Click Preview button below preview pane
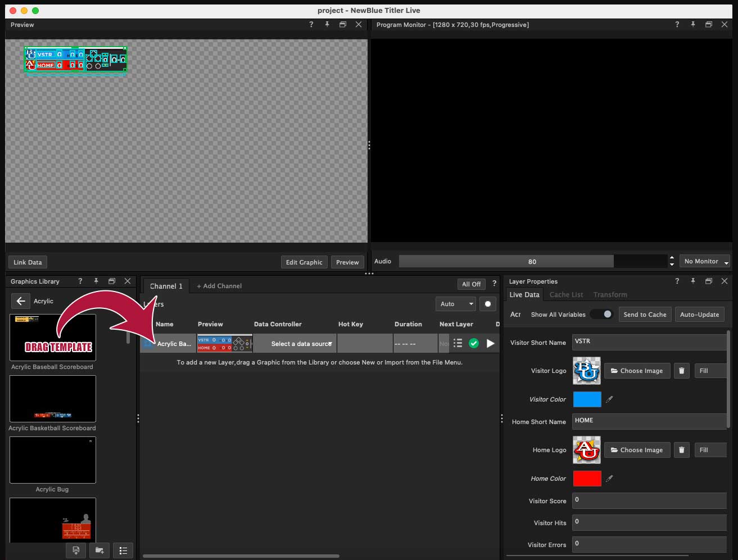The height and width of the screenshot is (560, 738). 347,262
